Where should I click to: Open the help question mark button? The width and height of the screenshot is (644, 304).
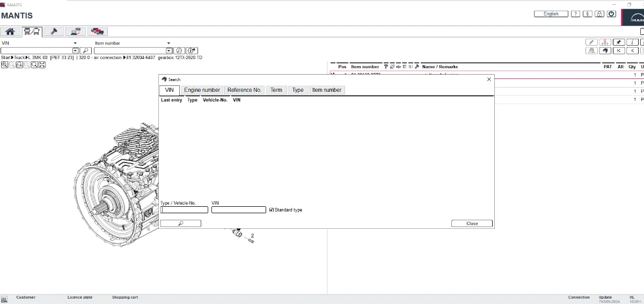(575, 14)
